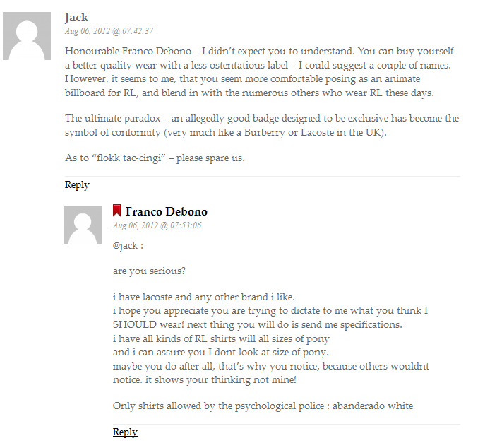Click Jack's grey avatar picture
The image size is (485, 448).
click(x=26, y=36)
